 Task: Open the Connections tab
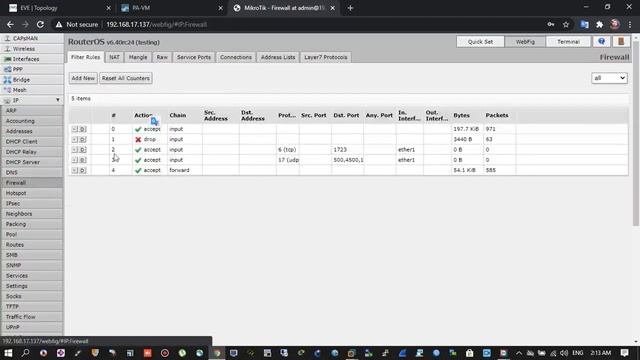236,57
